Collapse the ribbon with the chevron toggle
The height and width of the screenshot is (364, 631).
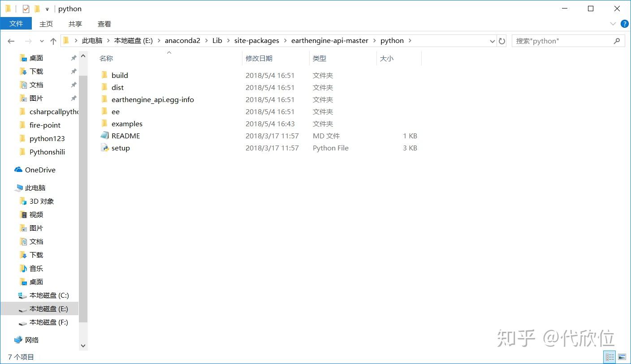tap(612, 24)
